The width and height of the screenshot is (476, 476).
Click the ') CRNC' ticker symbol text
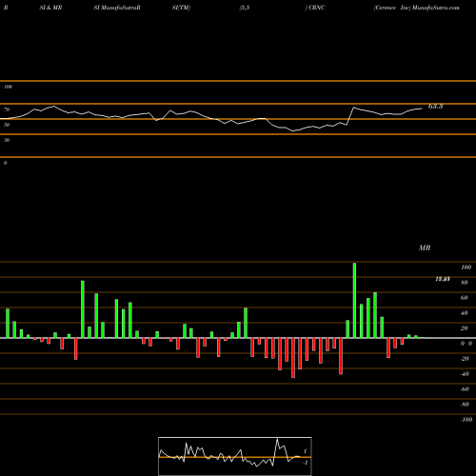[315, 8]
